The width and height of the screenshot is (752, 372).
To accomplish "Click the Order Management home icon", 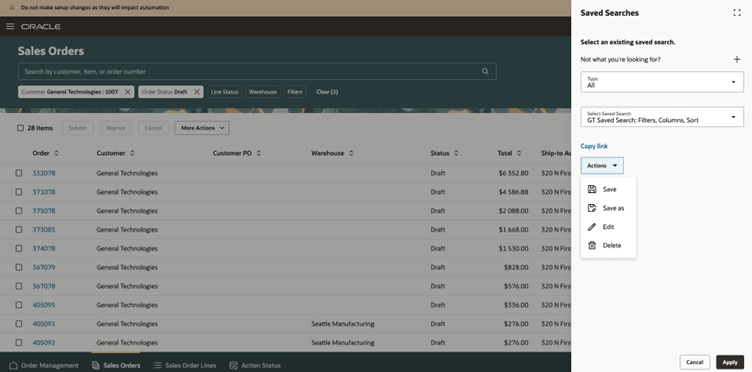I will 13,365.
